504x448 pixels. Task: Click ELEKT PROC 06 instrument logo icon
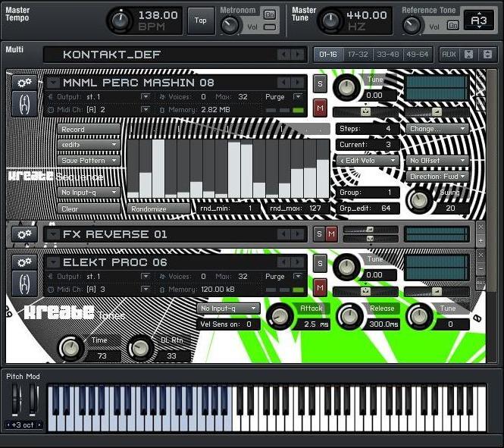point(24,284)
